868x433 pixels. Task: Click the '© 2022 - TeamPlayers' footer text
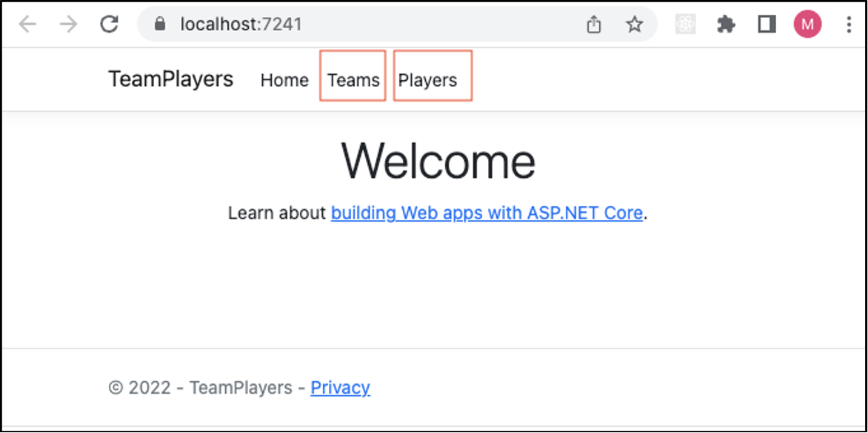201,388
